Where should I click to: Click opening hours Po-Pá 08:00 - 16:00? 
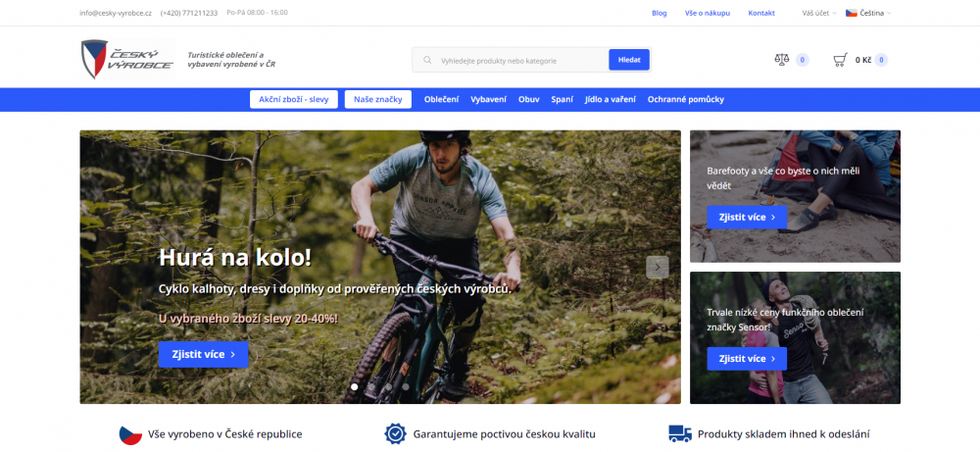coord(257,13)
